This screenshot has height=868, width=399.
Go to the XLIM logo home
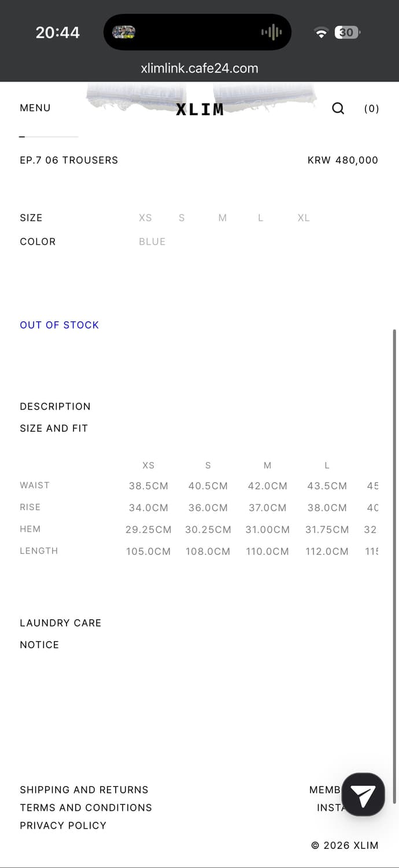tap(199, 109)
